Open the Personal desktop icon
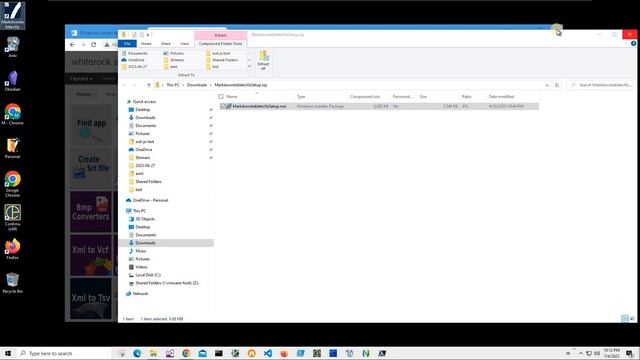 pyautogui.click(x=13, y=148)
